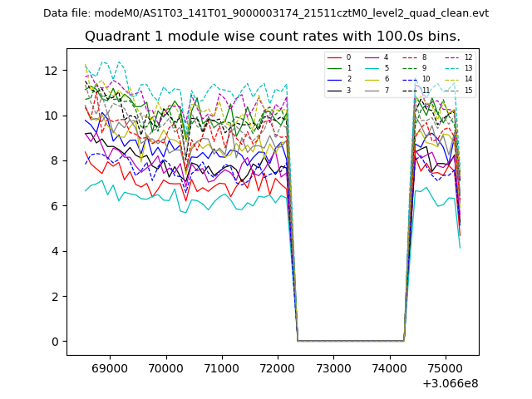Click the data file name header text

(x=266, y=13)
